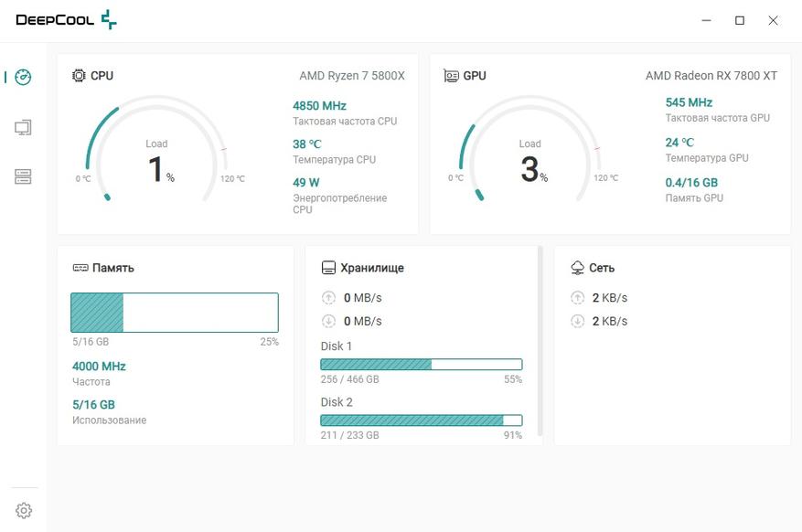Viewport: 802px width, 532px height.
Task: Close the DeepCool window
Action: 773,20
